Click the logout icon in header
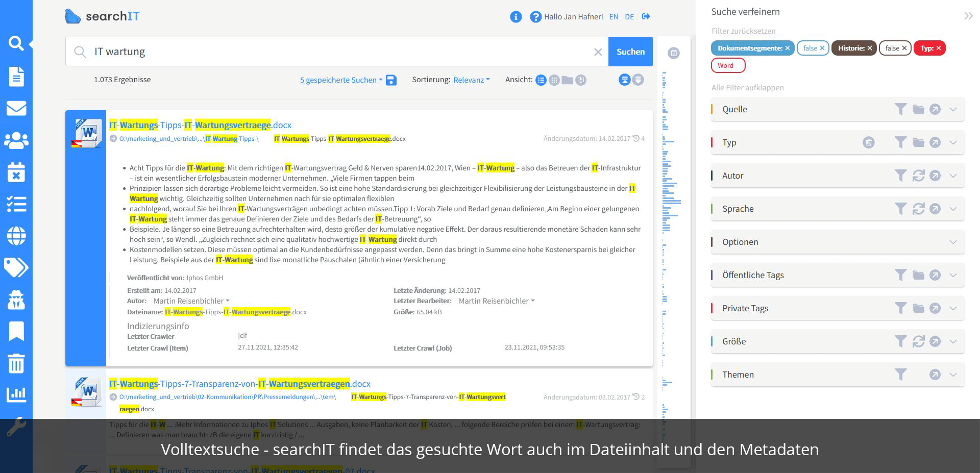 pos(646,17)
